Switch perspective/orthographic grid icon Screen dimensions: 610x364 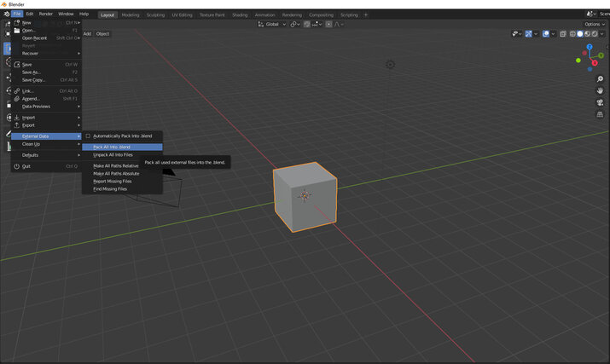coord(600,114)
